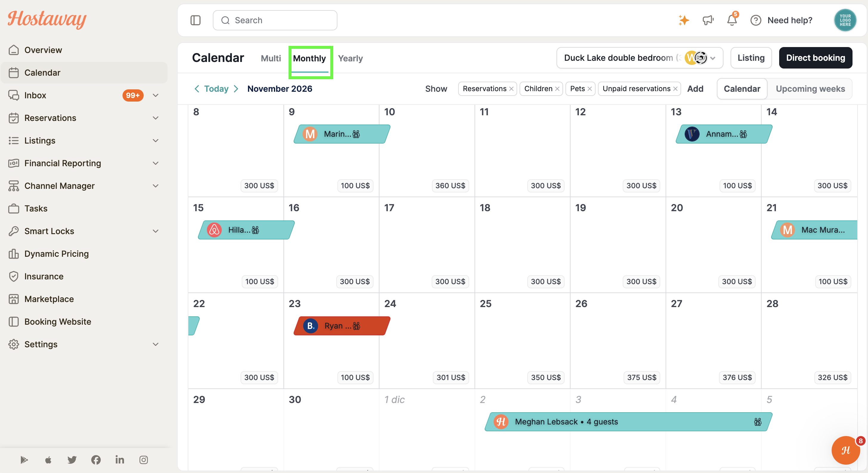Remove the Reservations filter chip
The width and height of the screenshot is (868, 473).
[x=511, y=88]
